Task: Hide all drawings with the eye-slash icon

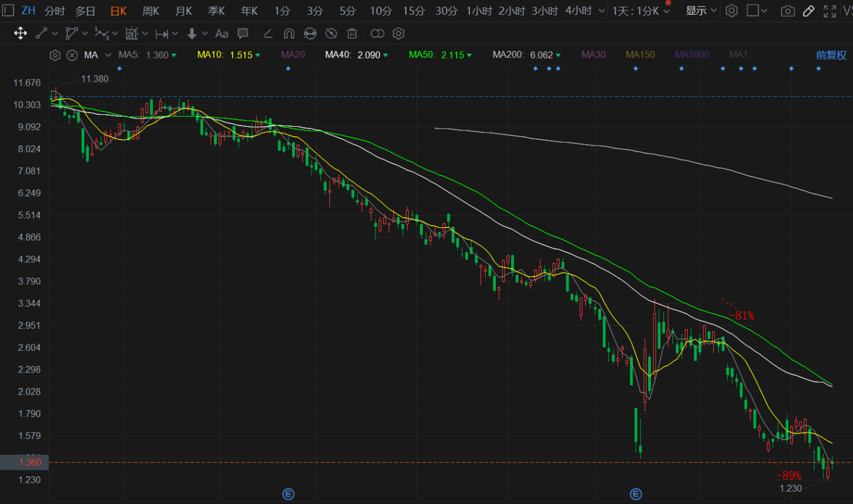Action: pyautogui.click(x=331, y=34)
